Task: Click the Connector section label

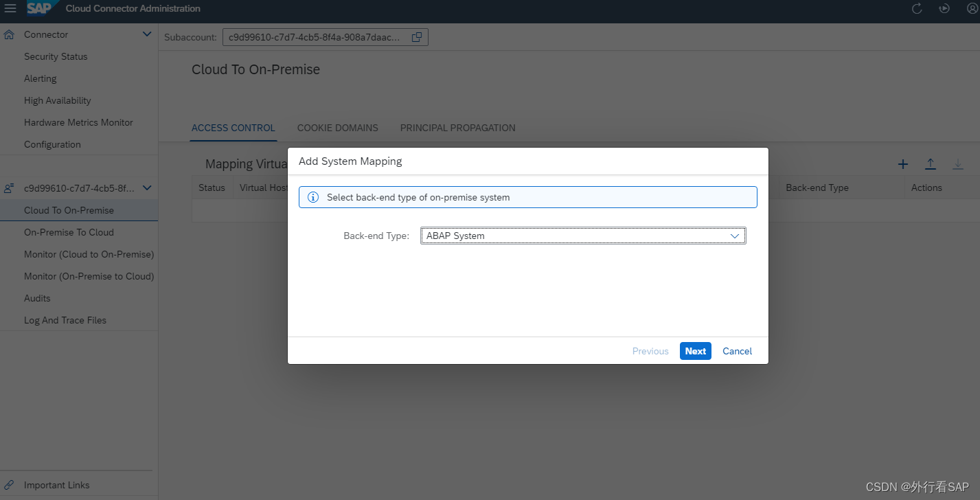Action: [x=46, y=34]
